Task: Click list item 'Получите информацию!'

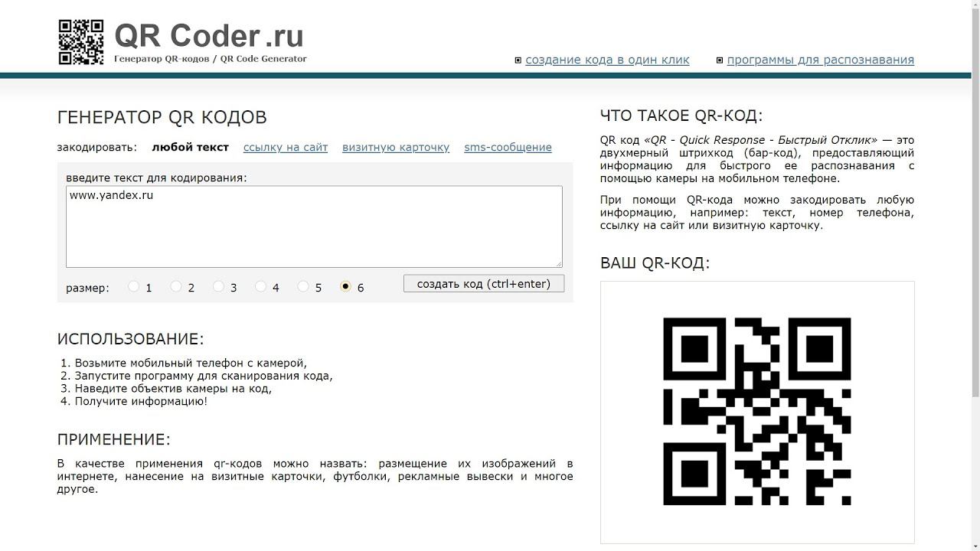Action: [141, 401]
